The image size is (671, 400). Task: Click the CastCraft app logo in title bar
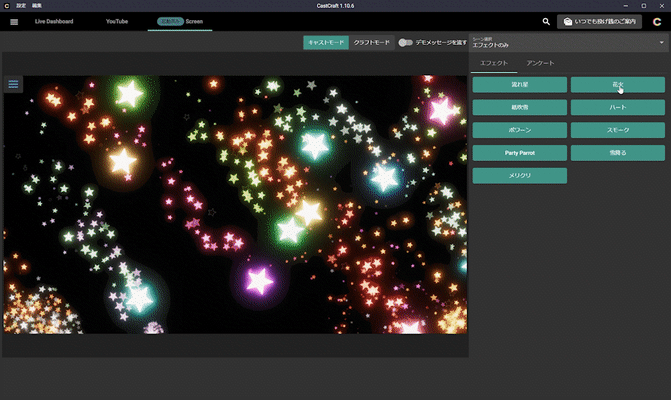[6, 6]
